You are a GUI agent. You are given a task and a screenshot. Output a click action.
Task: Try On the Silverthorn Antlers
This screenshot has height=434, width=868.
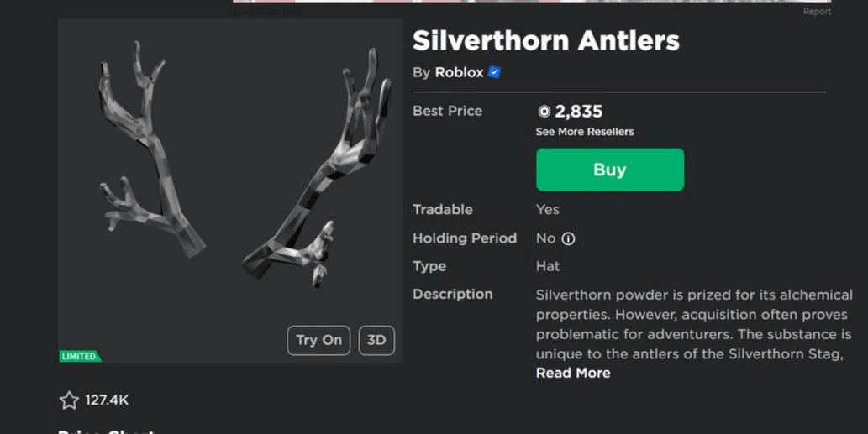[318, 340]
